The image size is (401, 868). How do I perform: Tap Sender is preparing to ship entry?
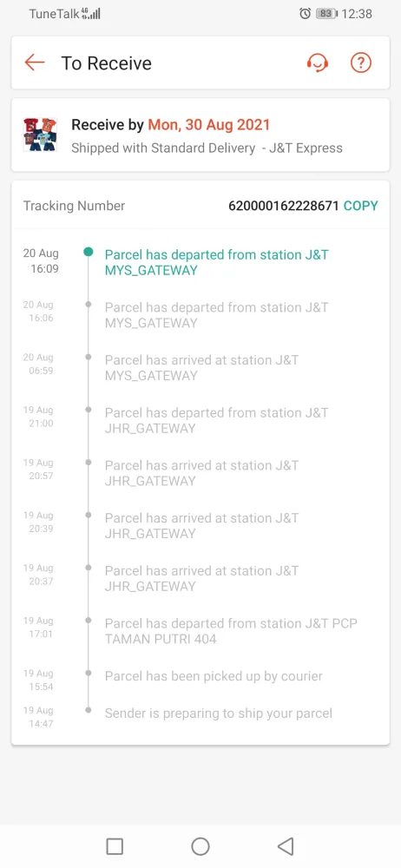[200, 716]
